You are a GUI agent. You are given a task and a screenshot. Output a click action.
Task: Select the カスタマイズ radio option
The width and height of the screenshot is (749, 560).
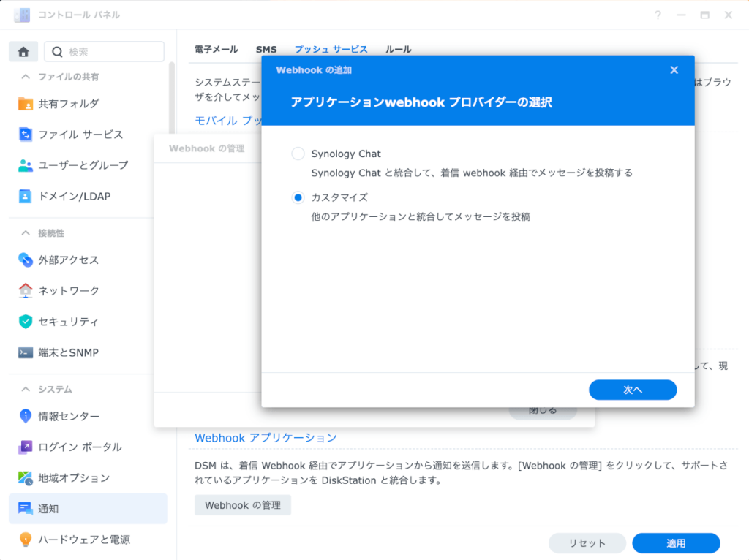[x=298, y=197]
